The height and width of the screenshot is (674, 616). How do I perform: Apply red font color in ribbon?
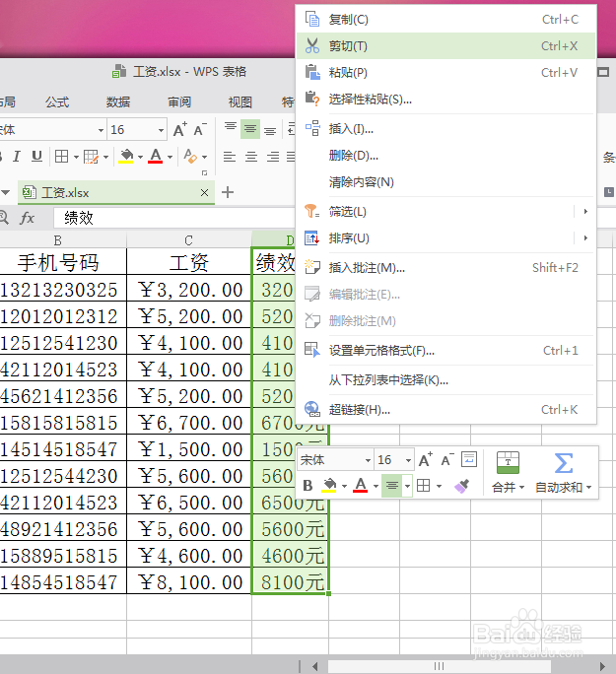click(156, 156)
